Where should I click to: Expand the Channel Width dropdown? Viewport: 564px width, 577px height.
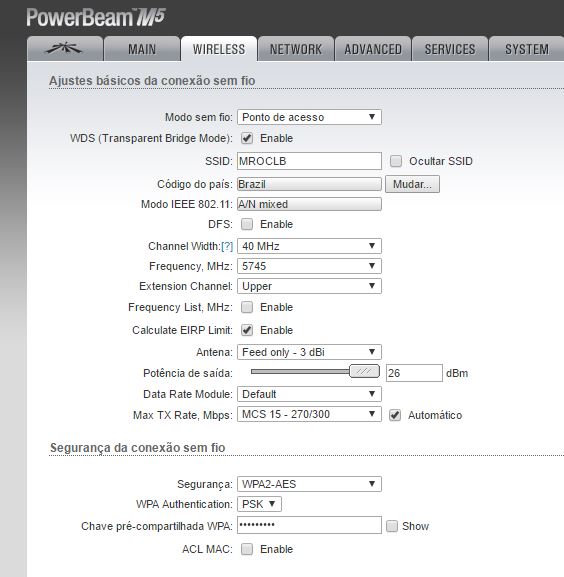pos(309,246)
